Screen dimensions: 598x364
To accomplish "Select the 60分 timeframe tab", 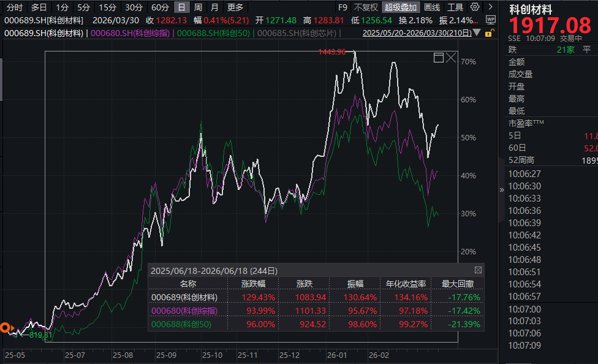I will 160,7.
